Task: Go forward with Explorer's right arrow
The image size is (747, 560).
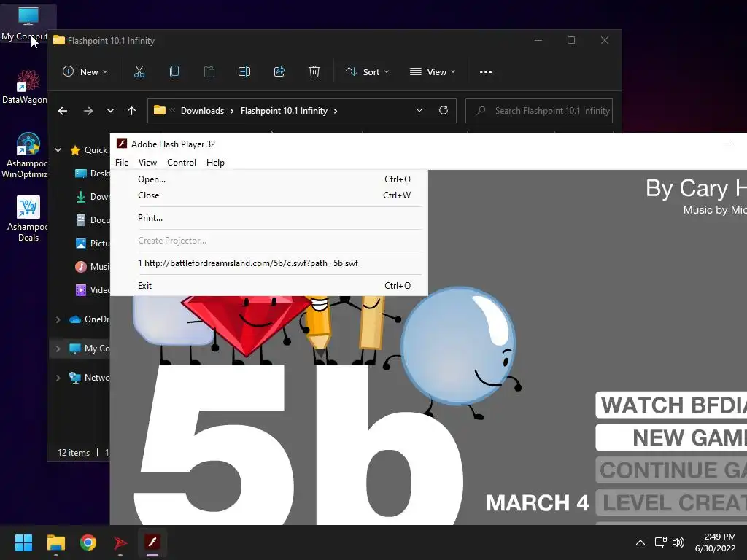Action: pos(88,111)
